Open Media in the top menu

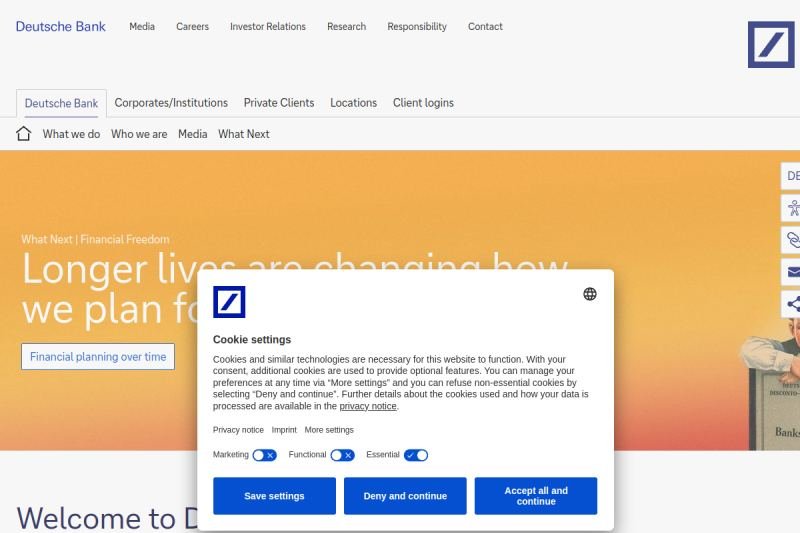142,27
